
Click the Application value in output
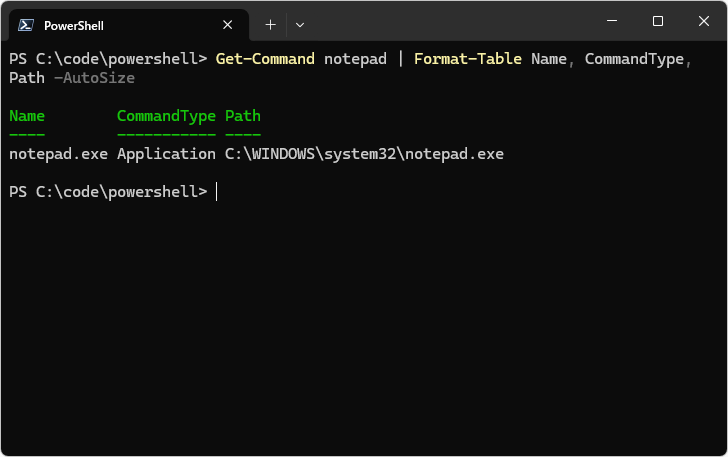[166, 154]
